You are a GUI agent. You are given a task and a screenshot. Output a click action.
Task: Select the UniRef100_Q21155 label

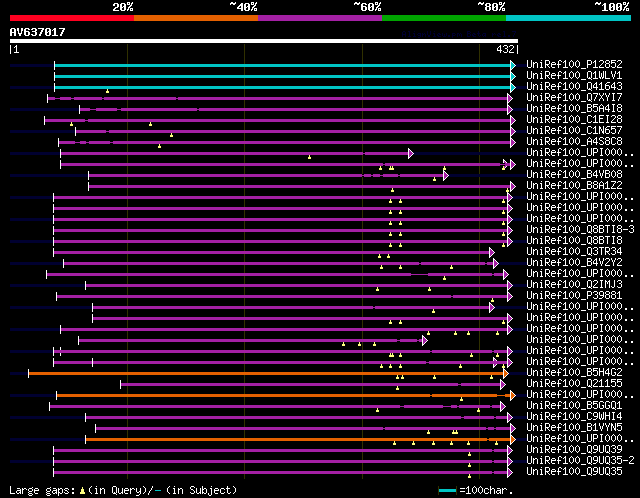574,384
